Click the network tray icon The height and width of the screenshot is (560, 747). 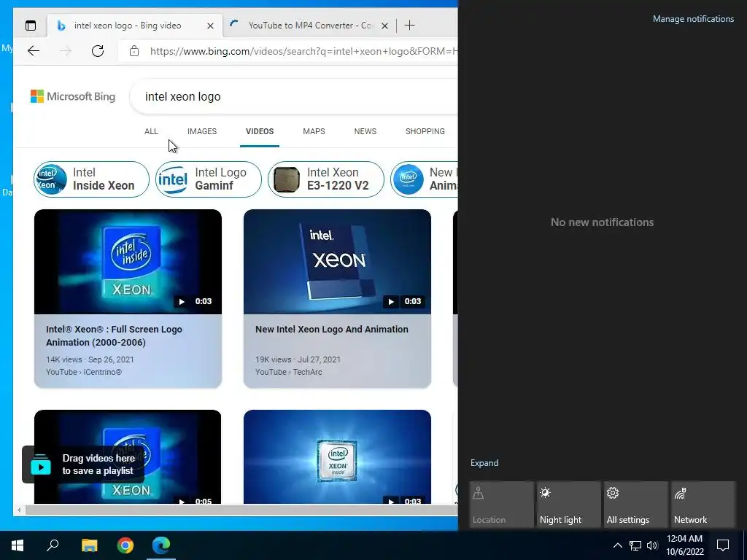click(x=635, y=545)
